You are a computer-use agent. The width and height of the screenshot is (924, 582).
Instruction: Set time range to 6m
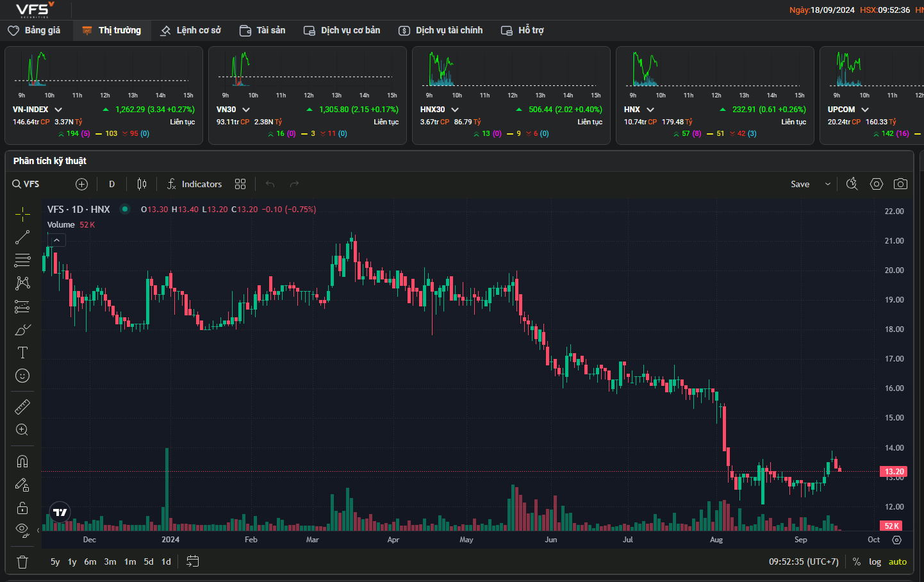[x=90, y=561]
